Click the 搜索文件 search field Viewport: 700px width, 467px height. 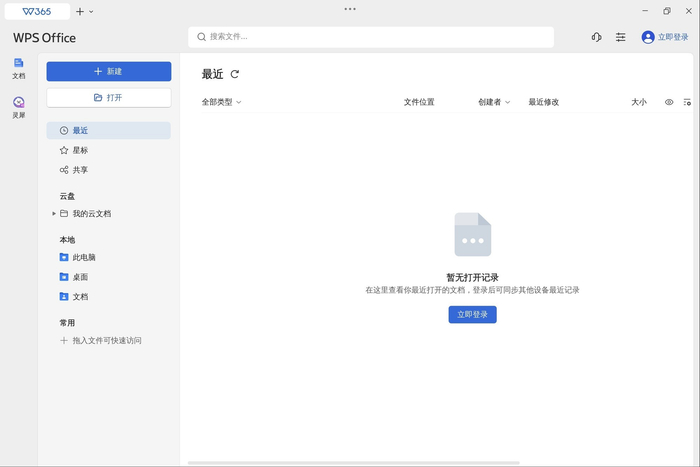pyautogui.click(x=370, y=37)
